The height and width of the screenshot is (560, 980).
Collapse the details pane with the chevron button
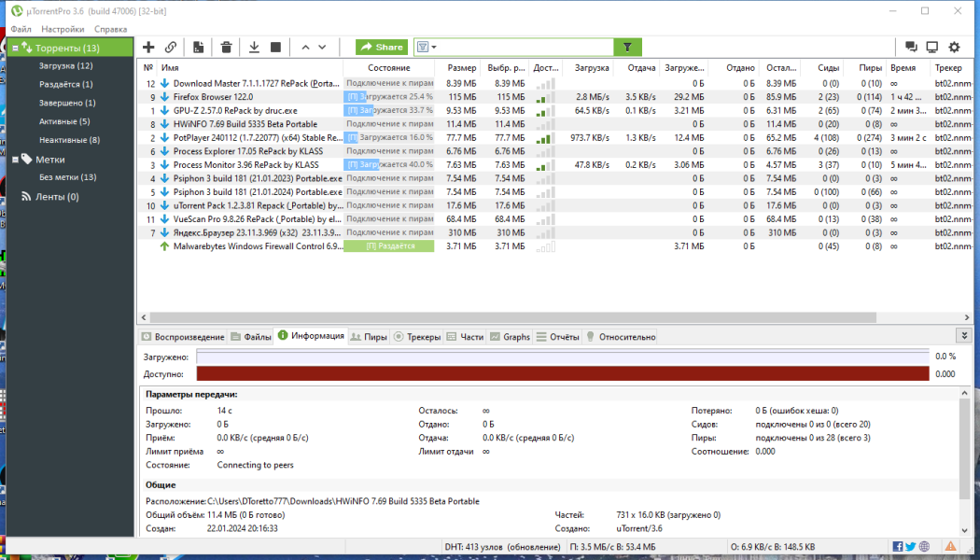(962, 336)
